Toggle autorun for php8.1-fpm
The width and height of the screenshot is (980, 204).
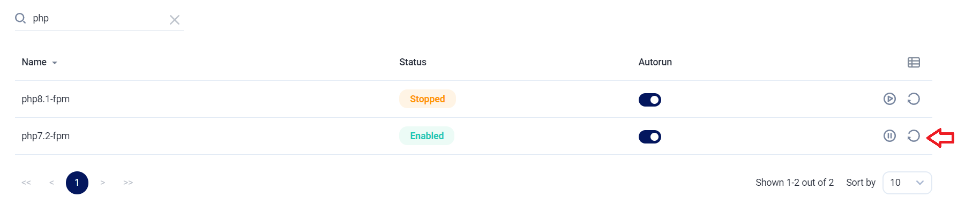(x=649, y=100)
